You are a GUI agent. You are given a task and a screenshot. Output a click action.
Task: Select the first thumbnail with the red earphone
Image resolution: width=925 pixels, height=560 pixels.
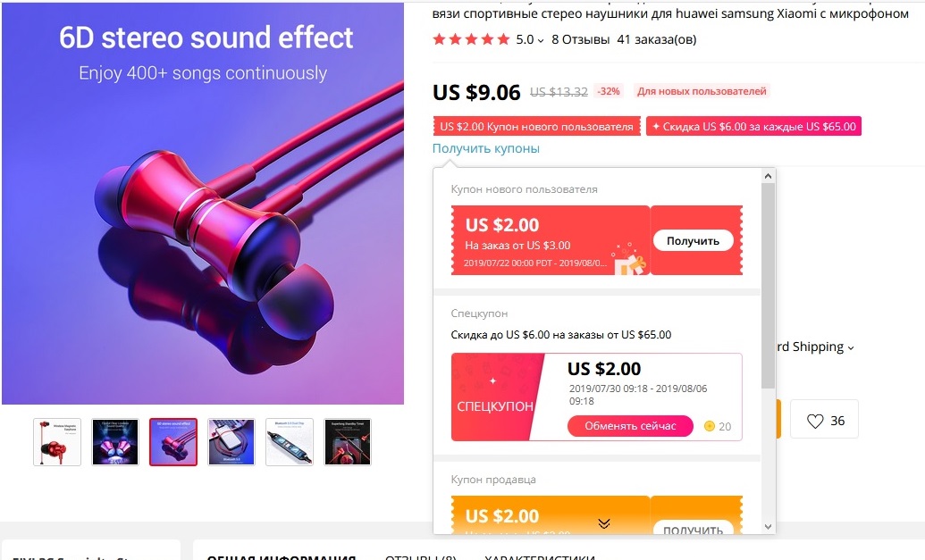point(57,442)
